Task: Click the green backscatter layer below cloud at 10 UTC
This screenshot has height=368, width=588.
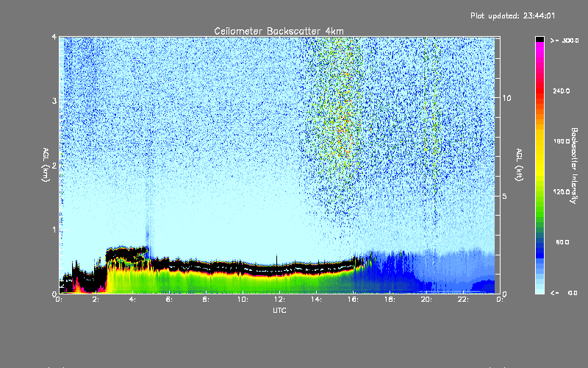Action: (x=243, y=283)
